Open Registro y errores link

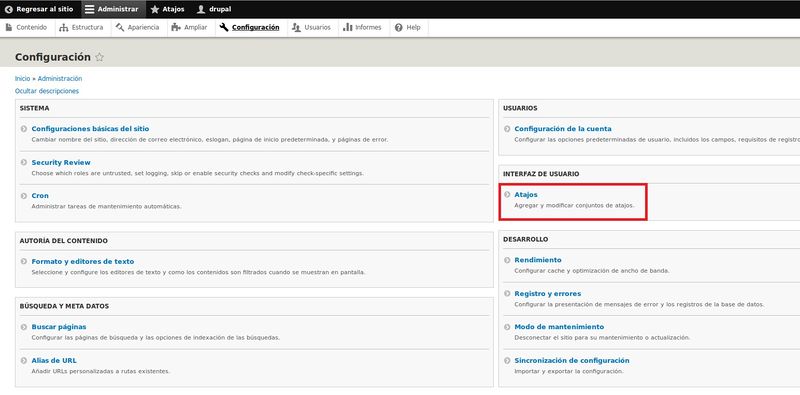[x=547, y=293]
